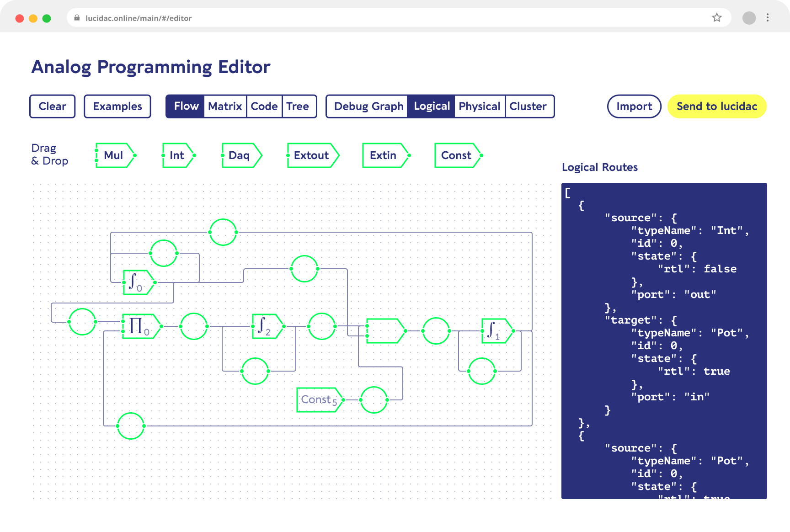Open the Examples list

coord(117,106)
